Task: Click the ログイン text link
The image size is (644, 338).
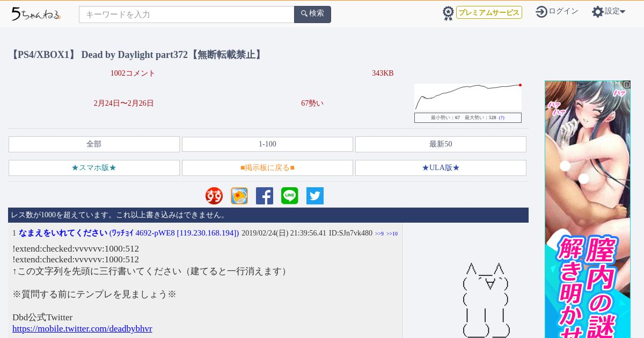Action: (x=563, y=11)
